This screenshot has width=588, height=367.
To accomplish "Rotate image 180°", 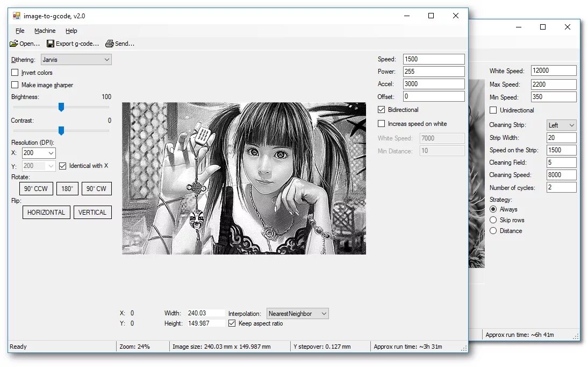I will [67, 188].
